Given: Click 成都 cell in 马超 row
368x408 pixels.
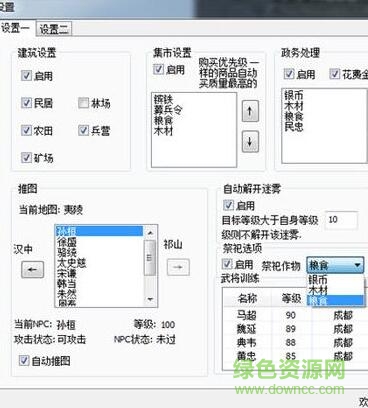Looking at the screenshot, I should click(x=343, y=315).
